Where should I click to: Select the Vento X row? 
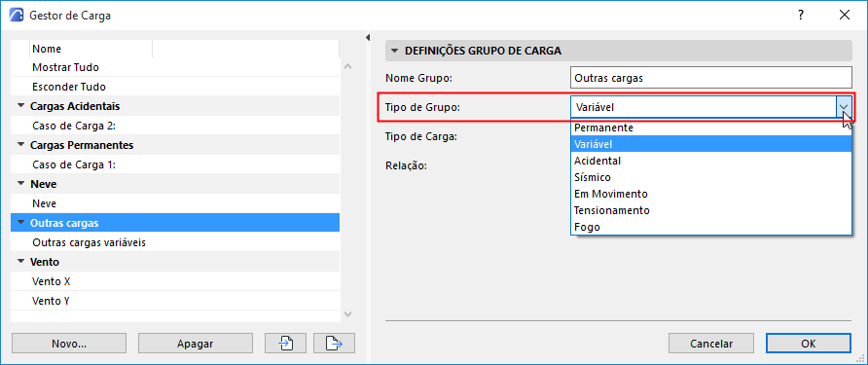coord(175,281)
